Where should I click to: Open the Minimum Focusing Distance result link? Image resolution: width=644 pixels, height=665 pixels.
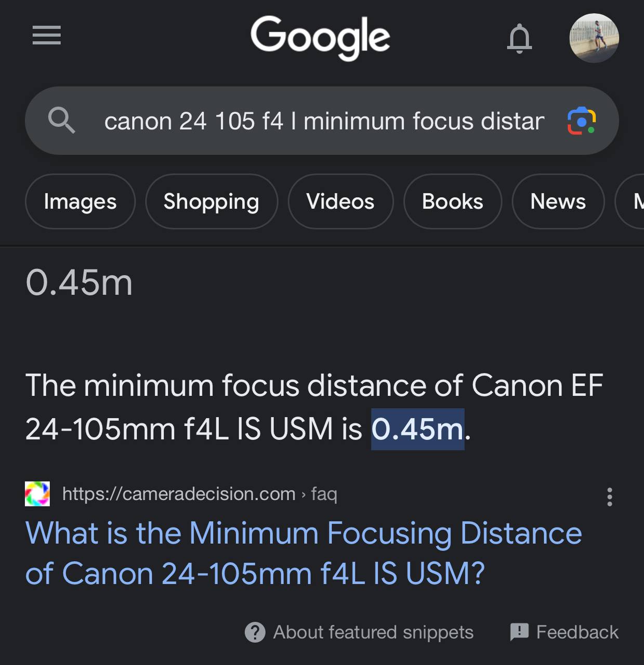point(304,553)
